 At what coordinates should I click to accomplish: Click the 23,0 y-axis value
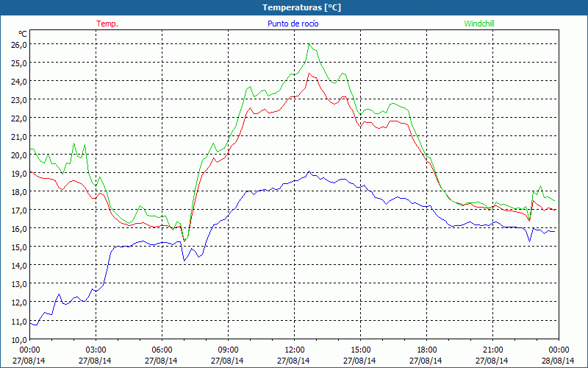pos(18,100)
